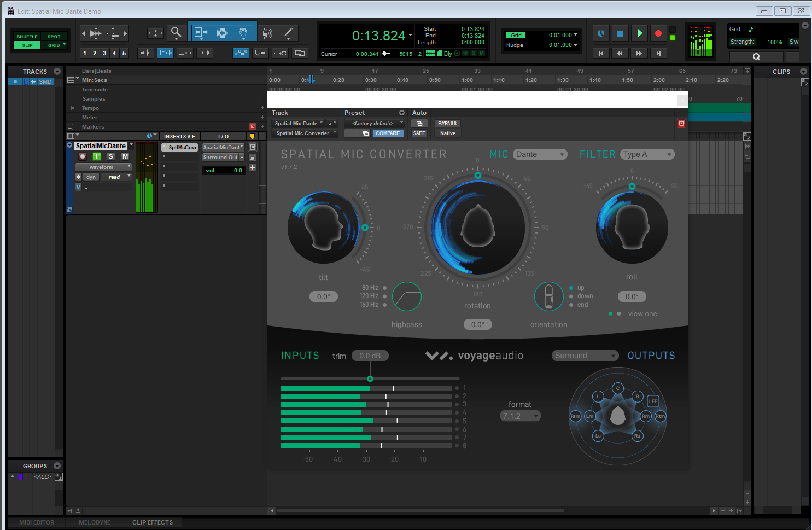The width and height of the screenshot is (812, 530).
Task: Open the FILTER Type A dropdown
Action: point(647,154)
